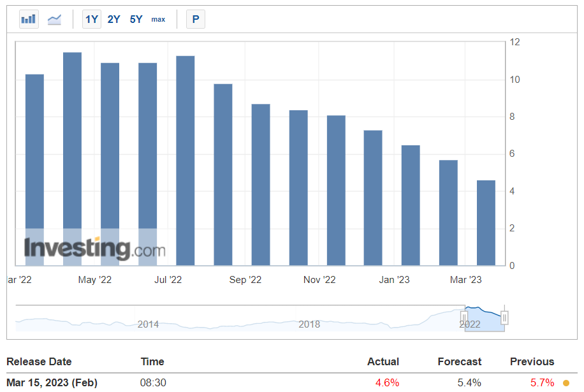Viewport: 584px width, 392px height.
Task: Click the Release Date column header
Action: (39, 361)
